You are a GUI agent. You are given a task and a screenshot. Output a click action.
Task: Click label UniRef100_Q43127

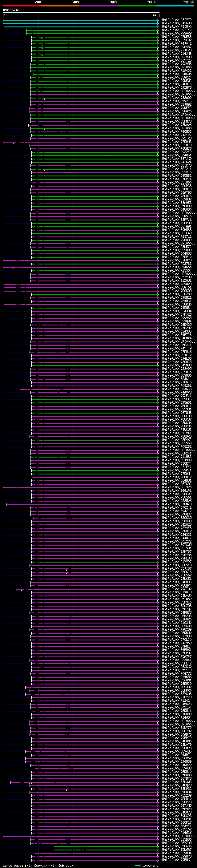point(177,135)
